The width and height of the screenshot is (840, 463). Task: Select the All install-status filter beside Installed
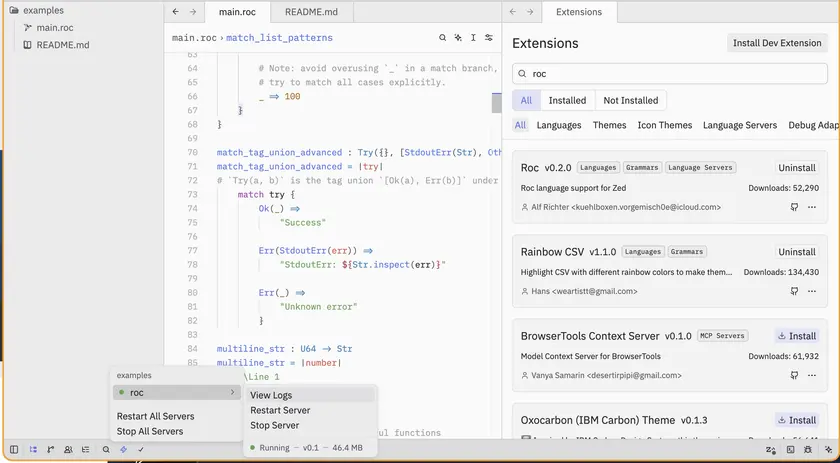526,100
